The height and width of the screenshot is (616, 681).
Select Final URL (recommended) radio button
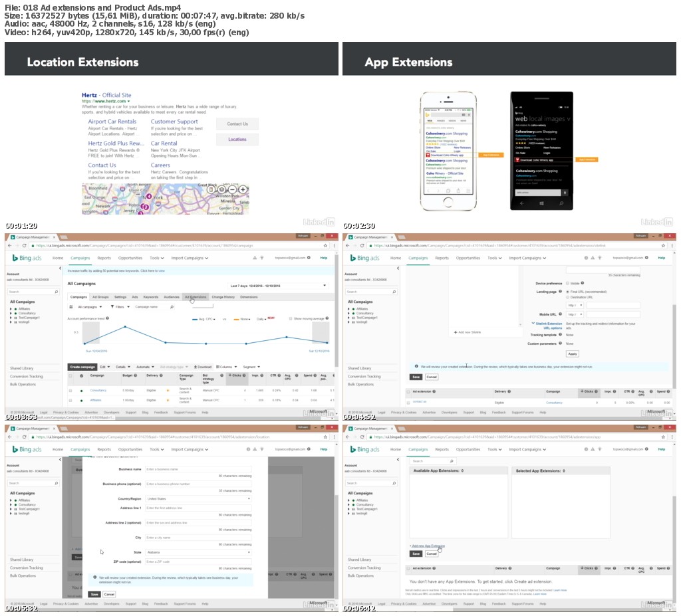568,292
